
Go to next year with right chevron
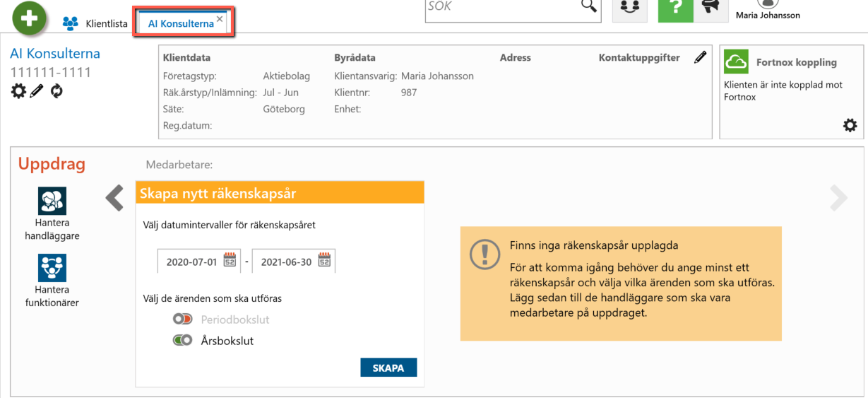[x=838, y=199]
